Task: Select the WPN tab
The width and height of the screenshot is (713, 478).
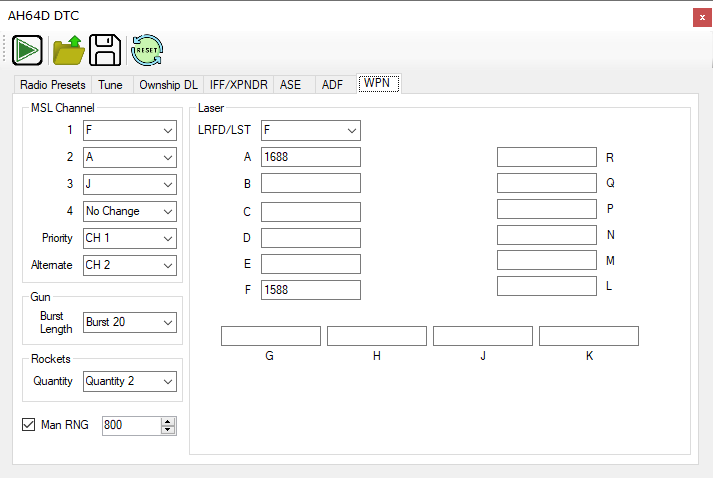Action: [x=378, y=83]
